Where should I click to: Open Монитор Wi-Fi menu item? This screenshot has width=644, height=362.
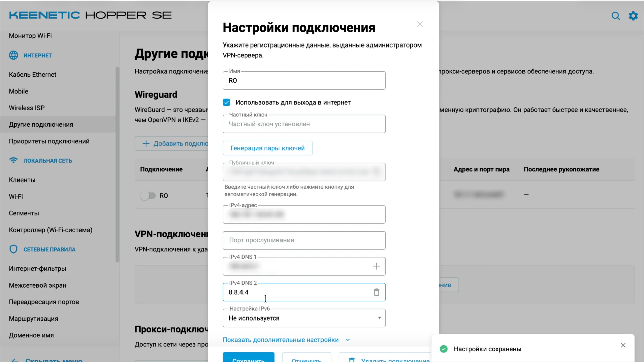(30, 36)
